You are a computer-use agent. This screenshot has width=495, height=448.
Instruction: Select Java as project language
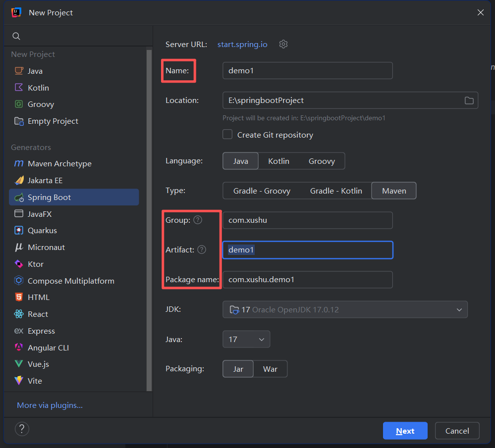tap(240, 161)
